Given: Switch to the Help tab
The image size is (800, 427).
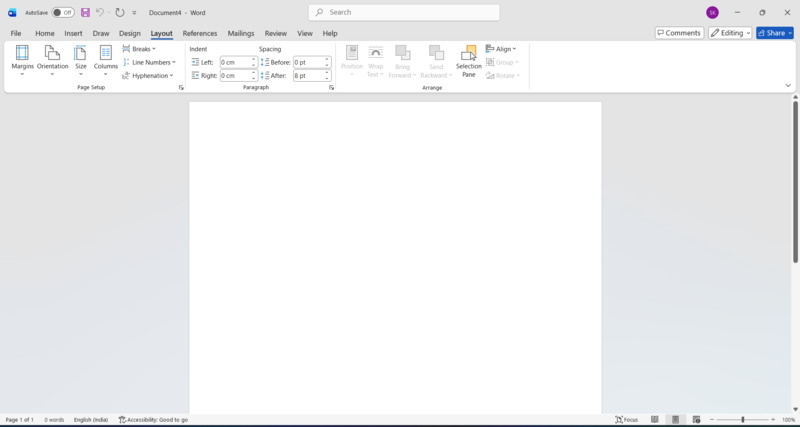Looking at the screenshot, I should (x=330, y=33).
